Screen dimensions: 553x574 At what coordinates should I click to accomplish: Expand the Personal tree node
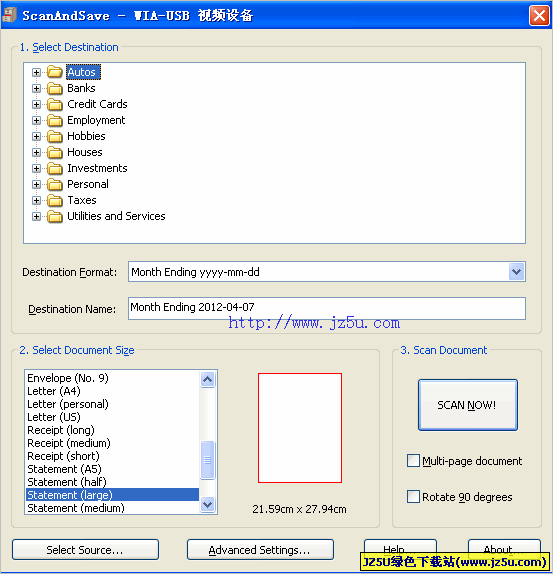[36, 184]
